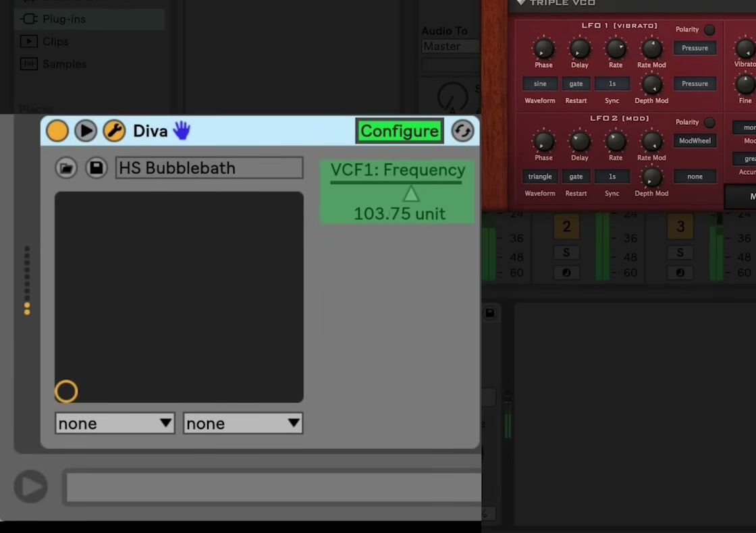Adjust the LFO 1 Phase knob

[x=543, y=49]
